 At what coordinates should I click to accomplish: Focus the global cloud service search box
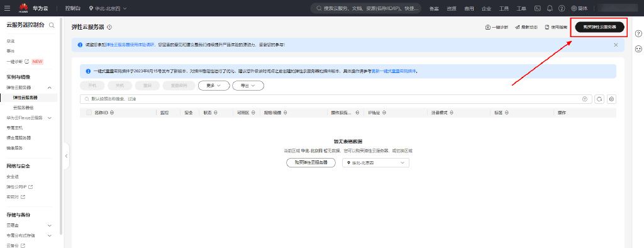367,8
